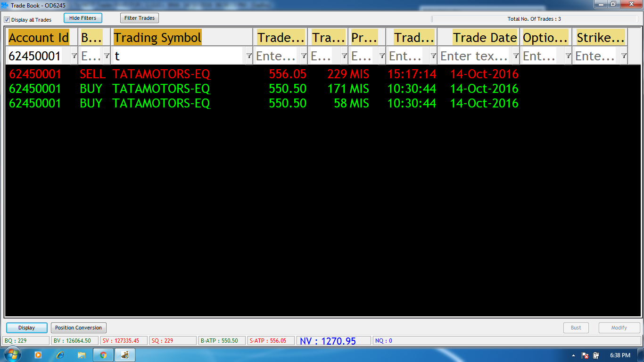Open the Trade Quantity column filter funnel
Viewport: 644px width, 362px height.
(344, 56)
